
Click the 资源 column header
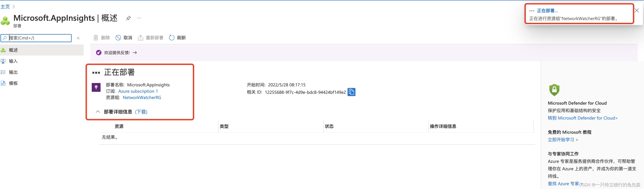pos(119,126)
